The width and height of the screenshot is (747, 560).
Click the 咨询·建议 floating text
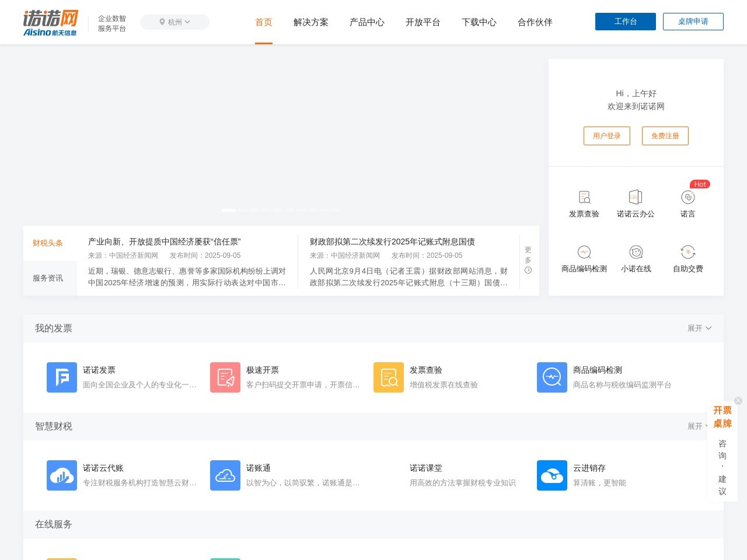[722, 467]
